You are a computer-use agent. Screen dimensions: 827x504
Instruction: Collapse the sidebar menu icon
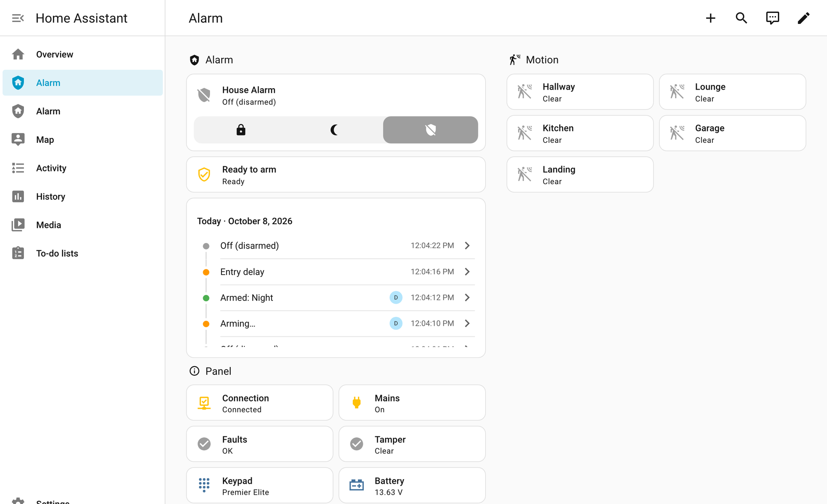18,18
